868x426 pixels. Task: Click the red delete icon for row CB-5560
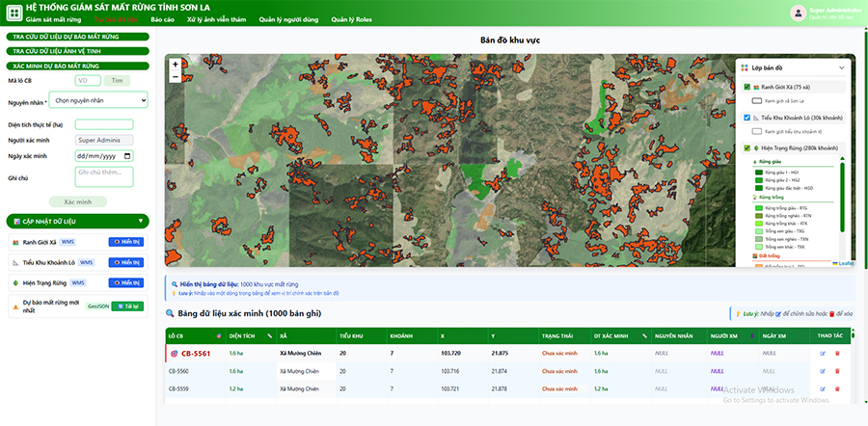pos(836,371)
